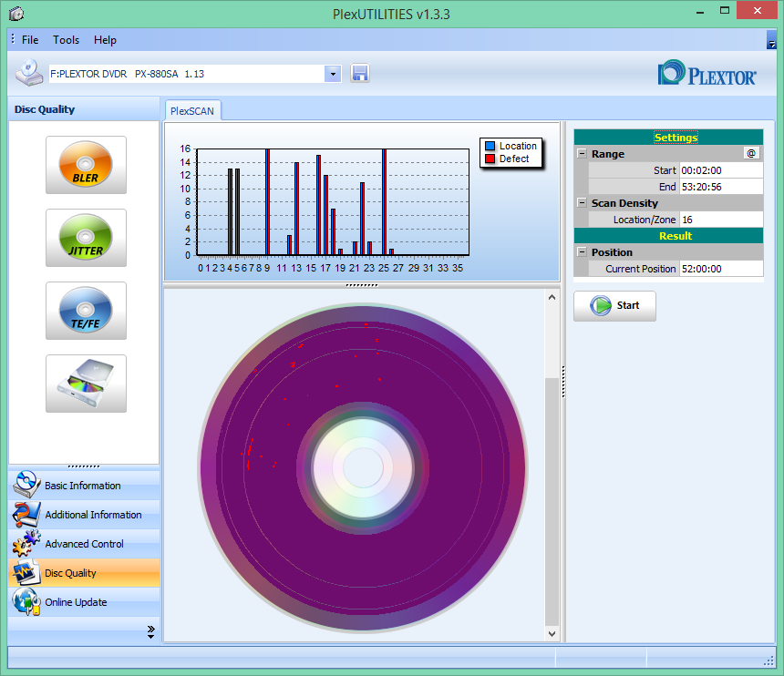Screen dimensions: 784x676
Task: Select the PlexSCAN tab
Action: pyautogui.click(x=192, y=111)
